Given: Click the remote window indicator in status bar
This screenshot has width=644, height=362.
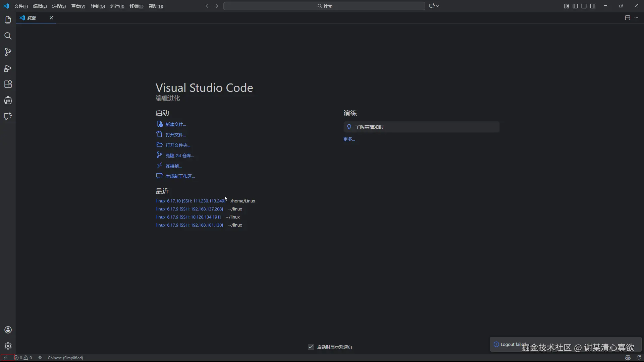Looking at the screenshot, I should (x=6, y=358).
